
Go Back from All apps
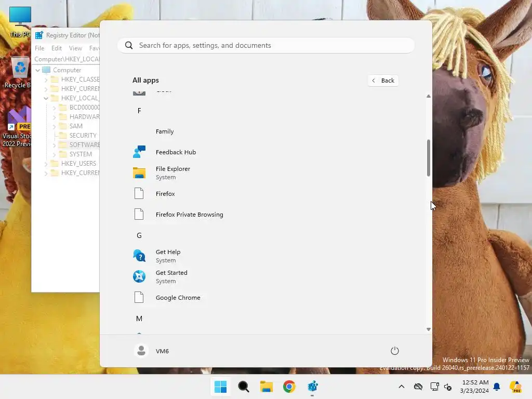(383, 81)
